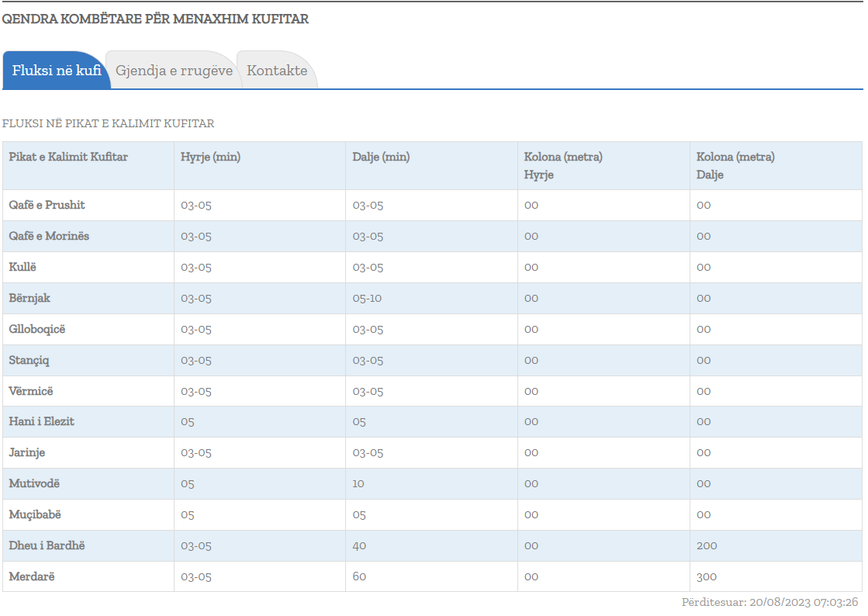
Task: Click Mutivodë exit time value 10
Action: click(358, 484)
